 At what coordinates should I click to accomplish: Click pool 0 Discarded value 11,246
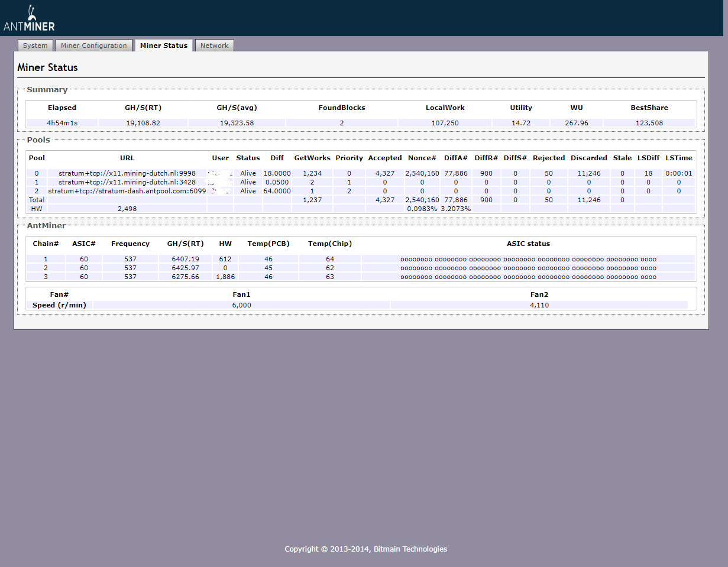coord(589,173)
